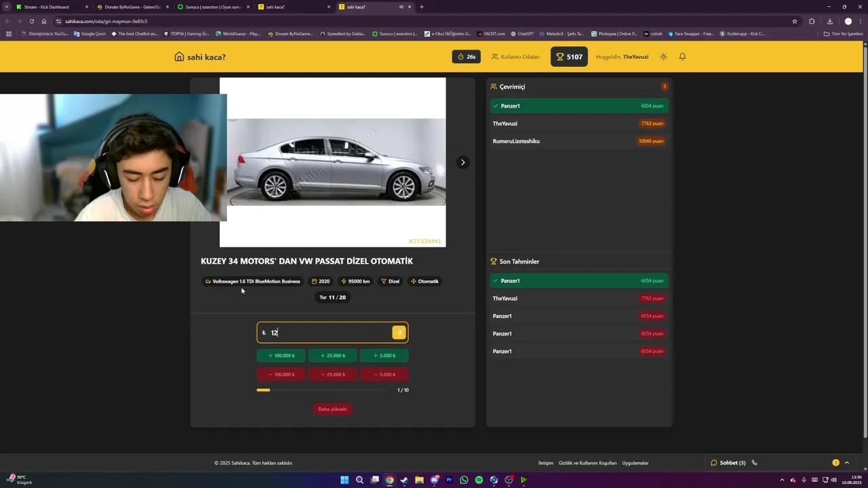Open browser extensions puzzle icon

click(812, 21)
